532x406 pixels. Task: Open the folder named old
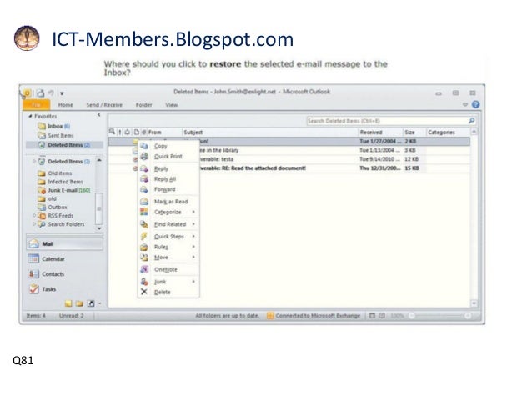coord(47,198)
